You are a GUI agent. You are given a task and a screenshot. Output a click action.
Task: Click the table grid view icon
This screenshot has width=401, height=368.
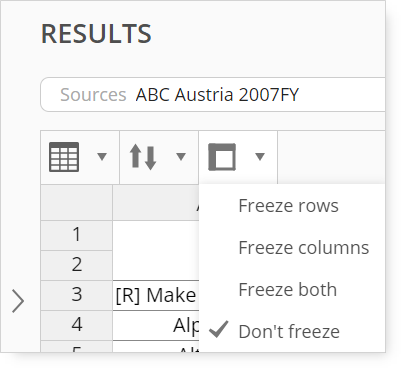(64, 157)
